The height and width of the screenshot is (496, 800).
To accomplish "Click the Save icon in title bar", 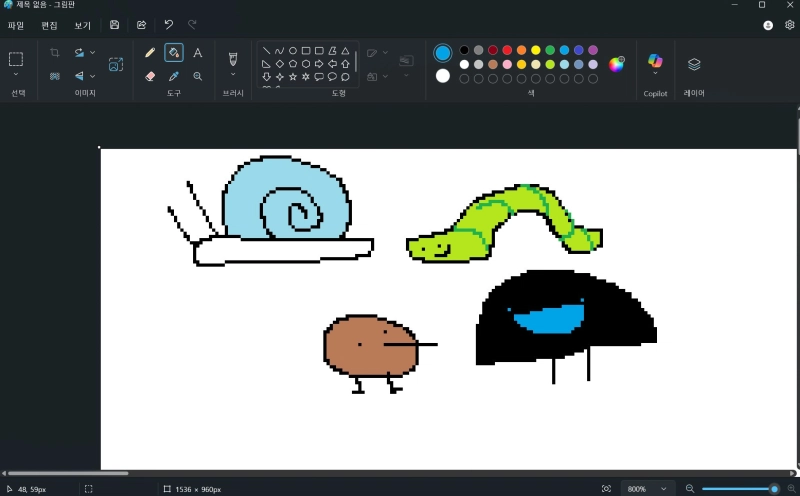I will 114,25.
